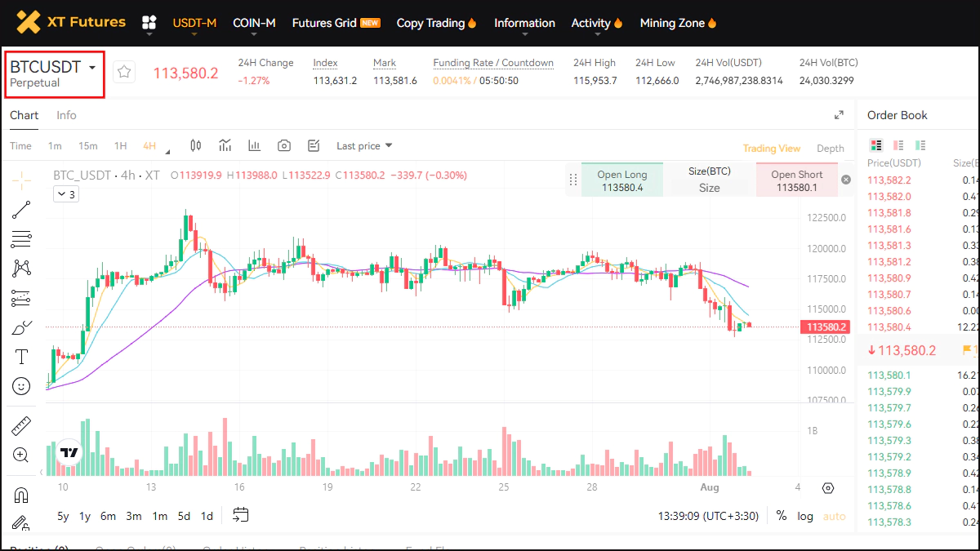Toggle percent scale on chart
Screen dimensions: 980x551
click(782, 516)
